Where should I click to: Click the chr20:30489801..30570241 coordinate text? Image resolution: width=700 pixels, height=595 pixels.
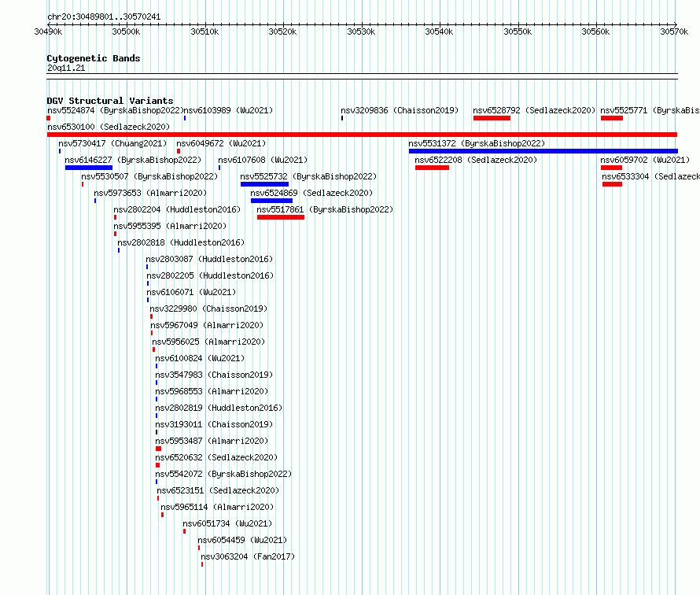tap(104, 17)
